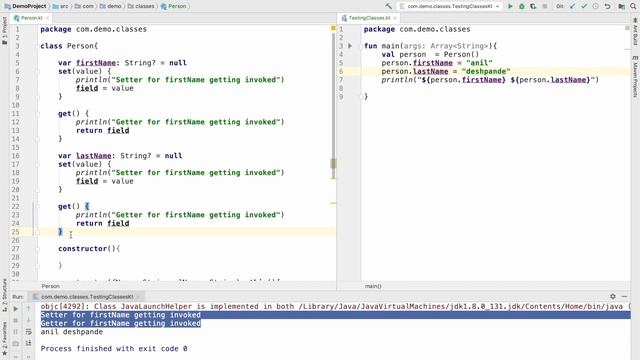640x360 pixels.
Task: Click the classes breadcrumb folder
Action: [x=141, y=6]
